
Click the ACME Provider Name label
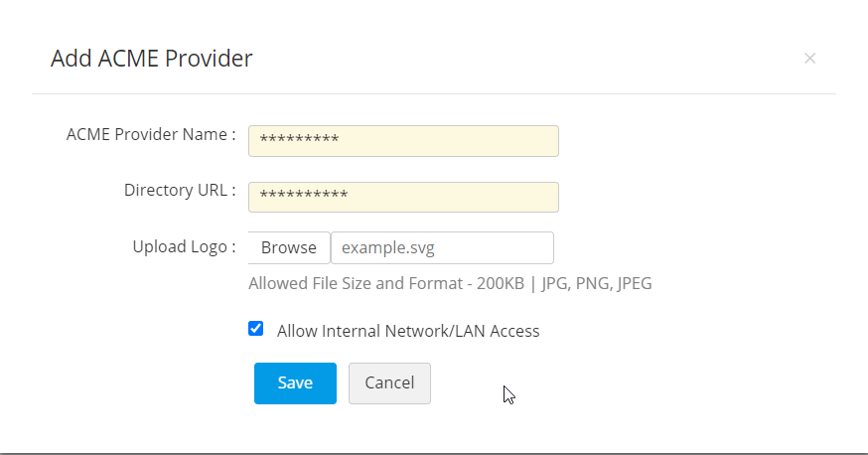(150, 135)
